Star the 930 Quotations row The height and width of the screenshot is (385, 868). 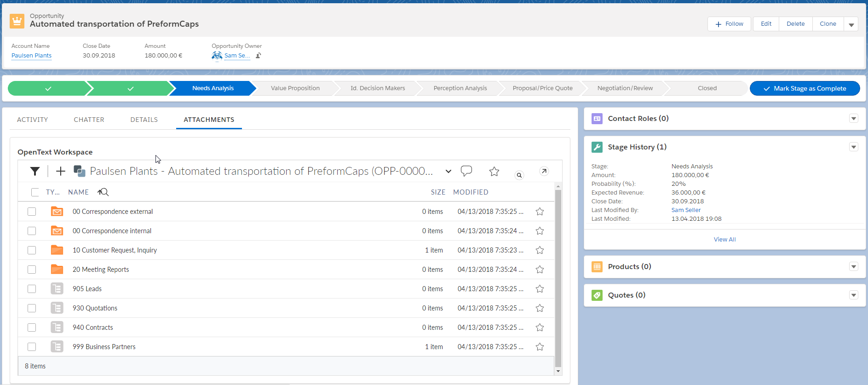[x=540, y=308]
